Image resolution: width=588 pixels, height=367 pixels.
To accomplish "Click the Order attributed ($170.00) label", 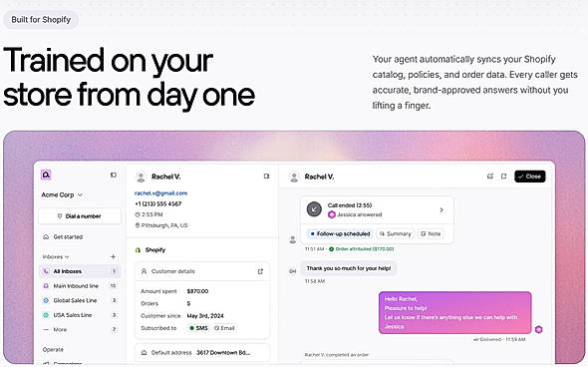I will point(364,248).
